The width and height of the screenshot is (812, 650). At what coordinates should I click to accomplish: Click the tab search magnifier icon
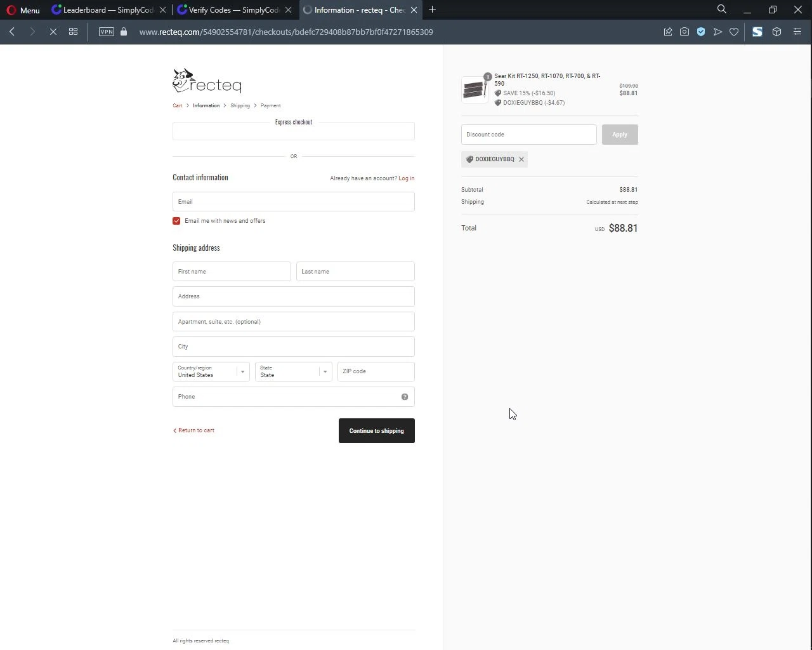(x=722, y=10)
